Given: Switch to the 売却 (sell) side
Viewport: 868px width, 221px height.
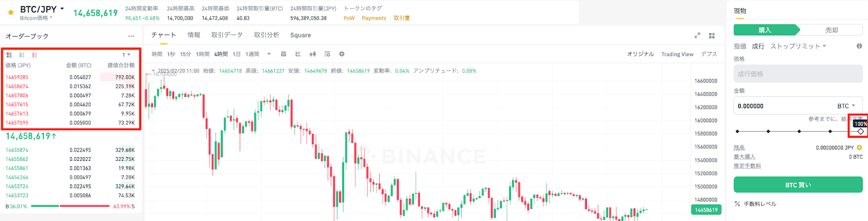Looking at the screenshot, I should coord(831,30).
